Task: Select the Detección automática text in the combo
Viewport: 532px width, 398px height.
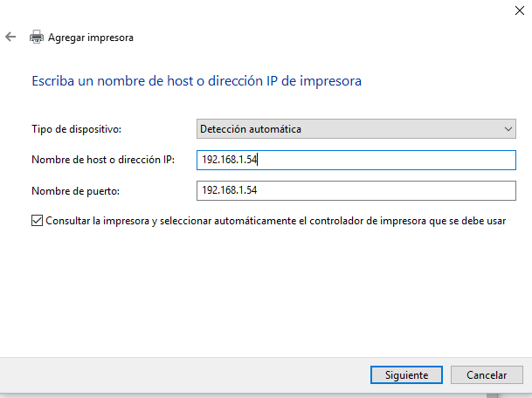Action: [251, 129]
